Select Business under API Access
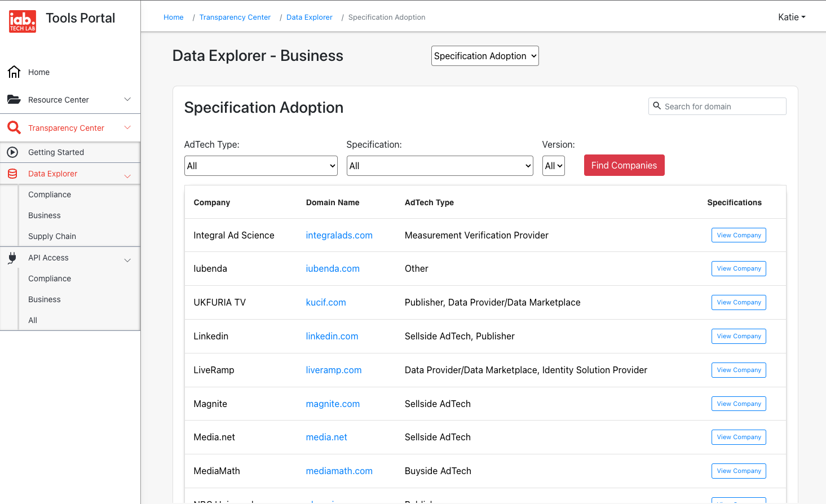 [45, 299]
